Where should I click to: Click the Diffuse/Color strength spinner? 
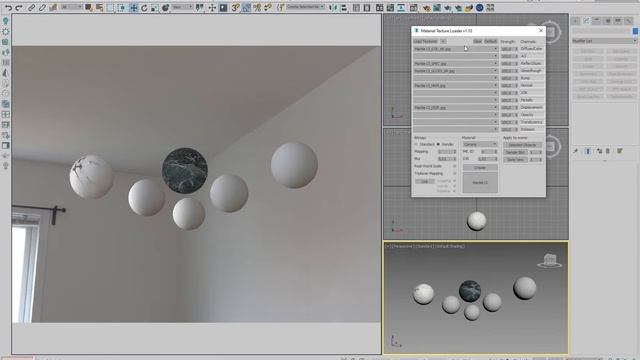click(x=509, y=49)
